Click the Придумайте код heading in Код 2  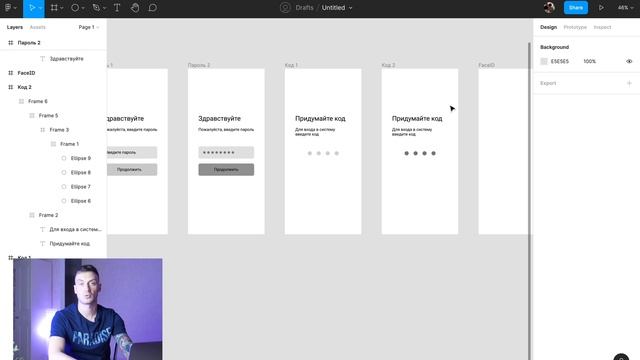pyautogui.click(x=417, y=119)
